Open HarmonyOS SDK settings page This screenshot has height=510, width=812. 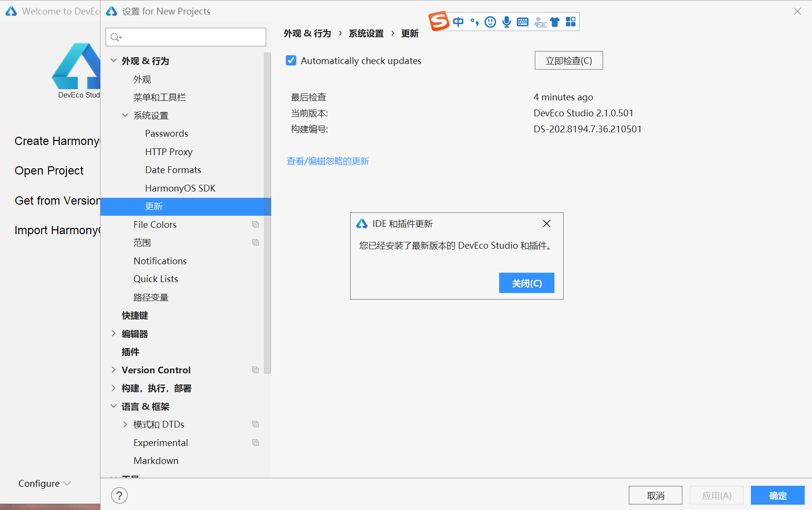click(180, 188)
